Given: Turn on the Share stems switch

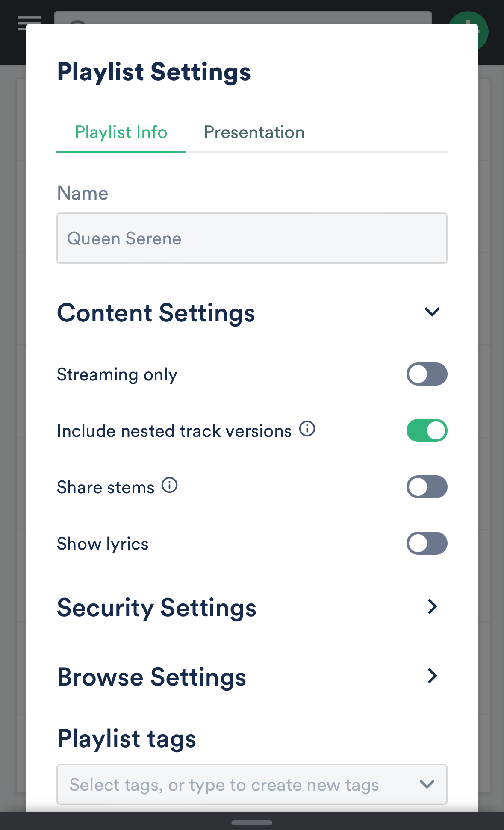Looking at the screenshot, I should click(x=427, y=487).
